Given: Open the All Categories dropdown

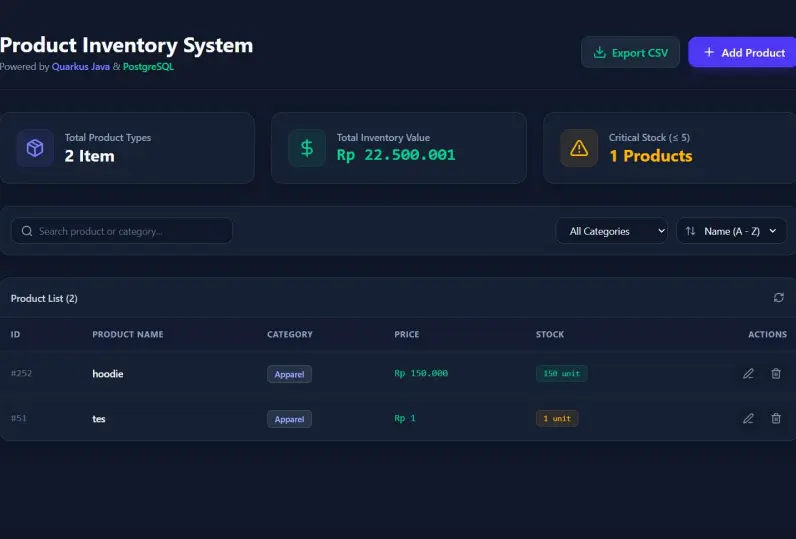Looking at the screenshot, I should pyautogui.click(x=611, y=231).
